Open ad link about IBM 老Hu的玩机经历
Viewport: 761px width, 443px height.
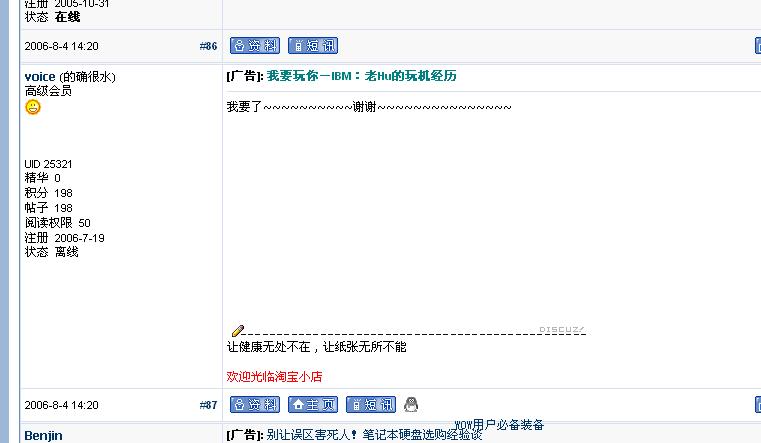361,76
